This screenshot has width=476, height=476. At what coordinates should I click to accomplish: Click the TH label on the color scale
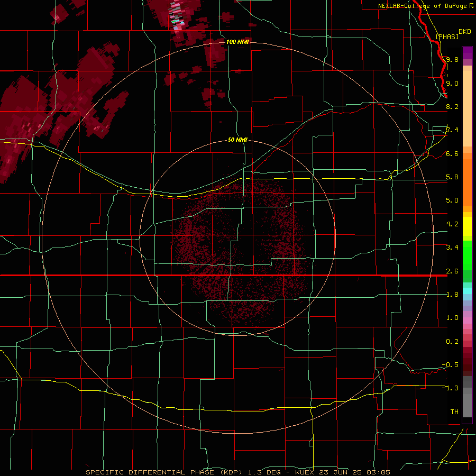coord(454,412)
